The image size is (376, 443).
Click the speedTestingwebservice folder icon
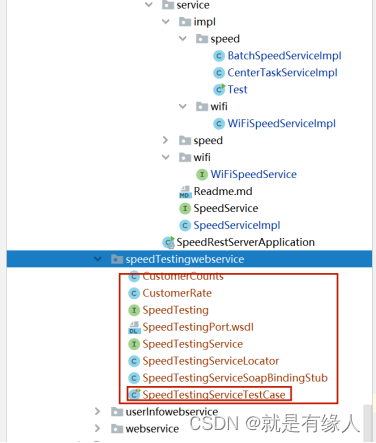pyautogui.click(x=117, y=259)
